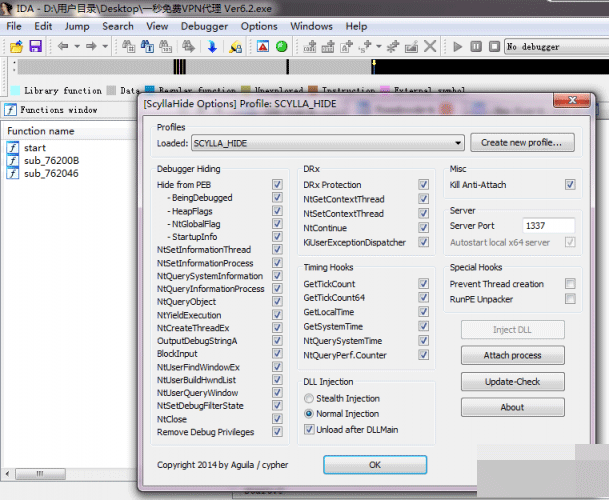Click the left scroll arrow in functions panel
Image resolution: width=609 pixels, height=500 pixels.
coord(7,474)
